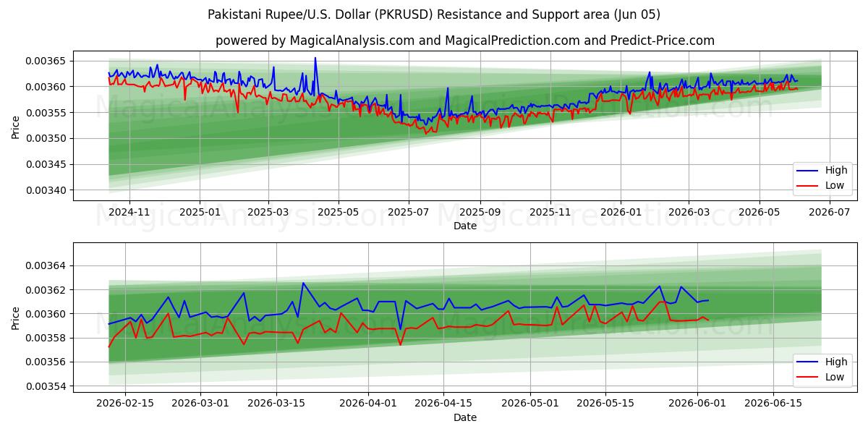Viewport: 868px width, 434px height.
Task: Click the 0.00340 y-axis tick
Action: coord(47,190)
